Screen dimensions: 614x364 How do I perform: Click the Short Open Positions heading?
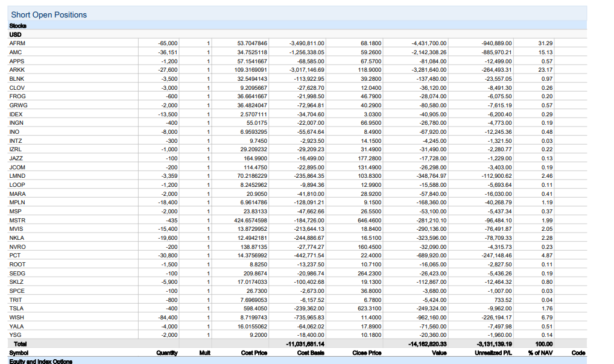point(49,15)
